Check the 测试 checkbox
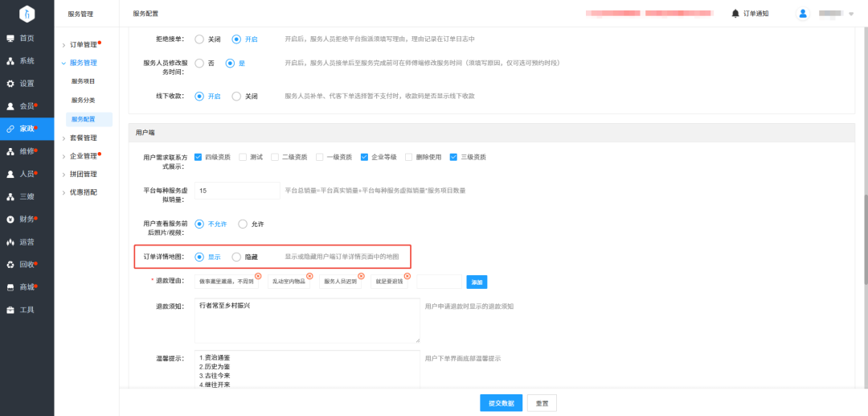 point(243,158)
